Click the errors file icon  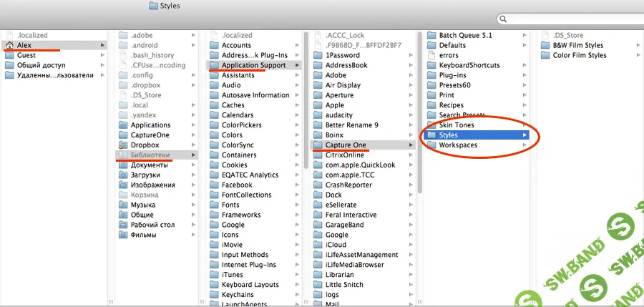431,55
